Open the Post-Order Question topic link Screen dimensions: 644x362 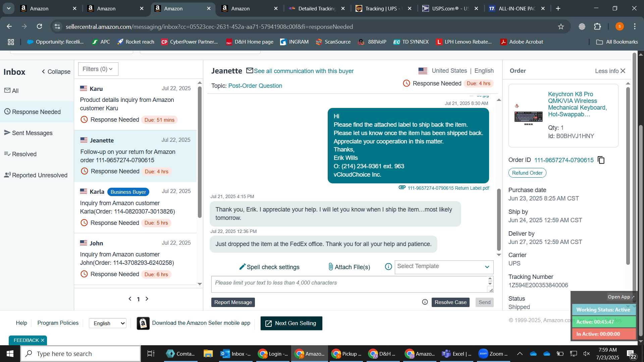point(255,86)
